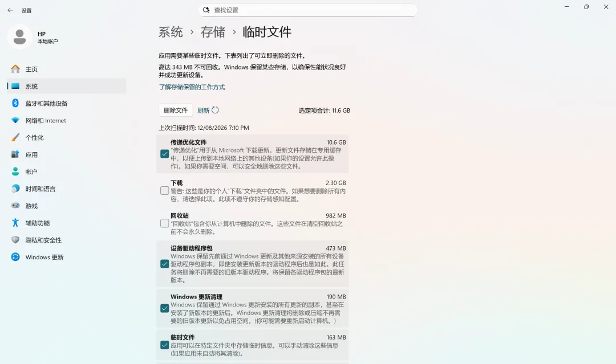Check the 回收站 (Recycle Bin) checkbox
This screenshot has width=616, height=364.
click(165, 223)
